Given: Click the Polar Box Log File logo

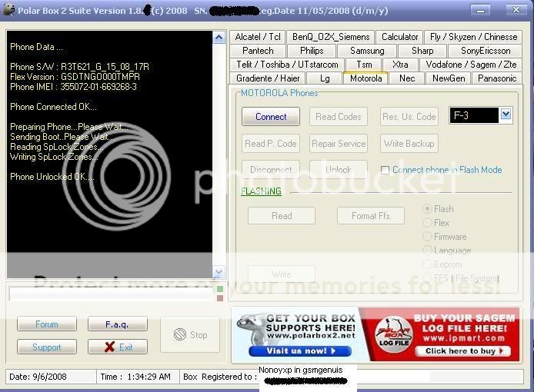Looking at the screenshot, I should pyautogui.click(x=393, y=334).
